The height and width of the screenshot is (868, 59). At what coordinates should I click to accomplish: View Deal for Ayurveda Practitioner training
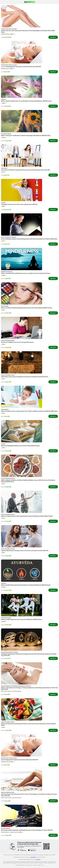click(53, 590)
